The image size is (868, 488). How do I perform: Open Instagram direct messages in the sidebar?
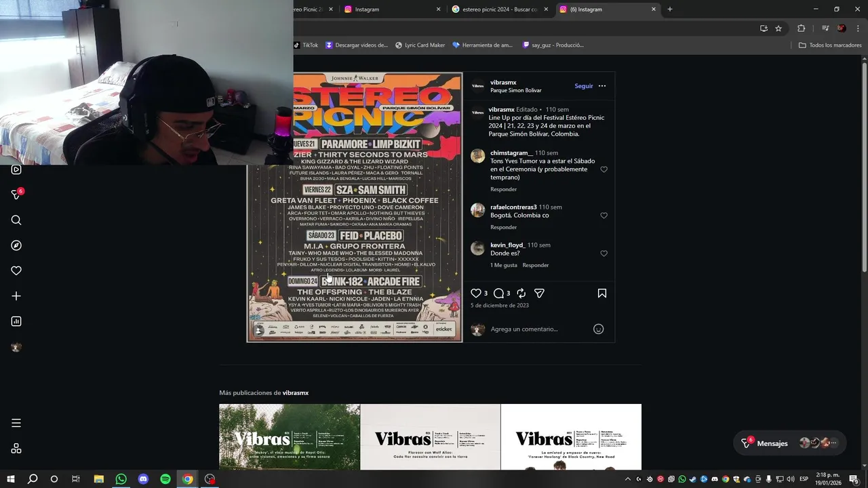(16, 195)
